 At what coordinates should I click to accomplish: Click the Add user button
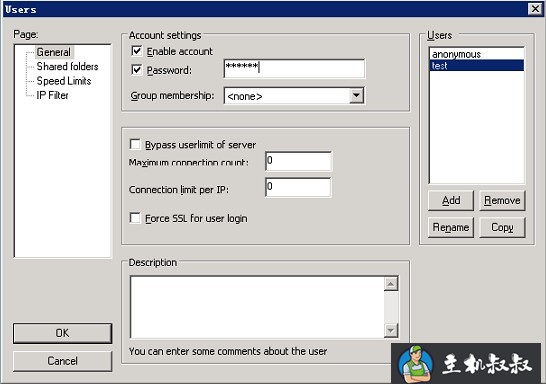point(451,201)
